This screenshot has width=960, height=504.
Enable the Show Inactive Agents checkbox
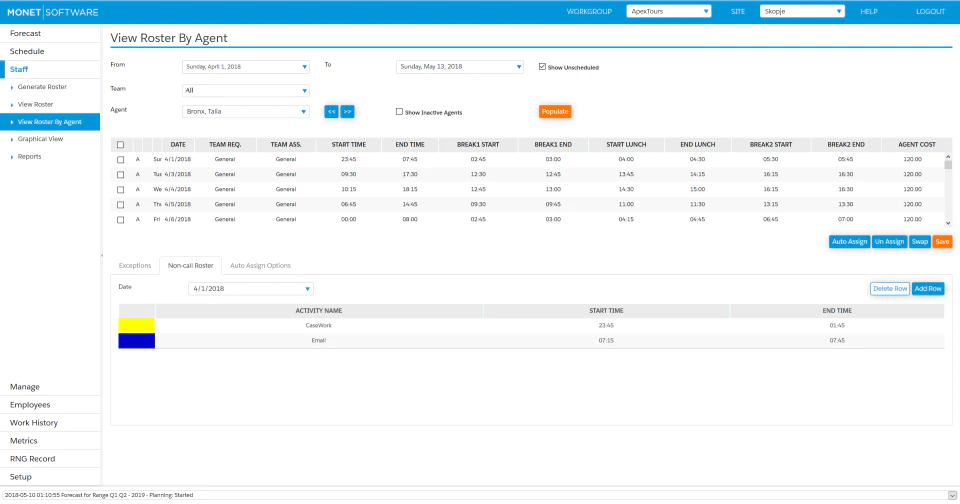(x=399, y=112)
